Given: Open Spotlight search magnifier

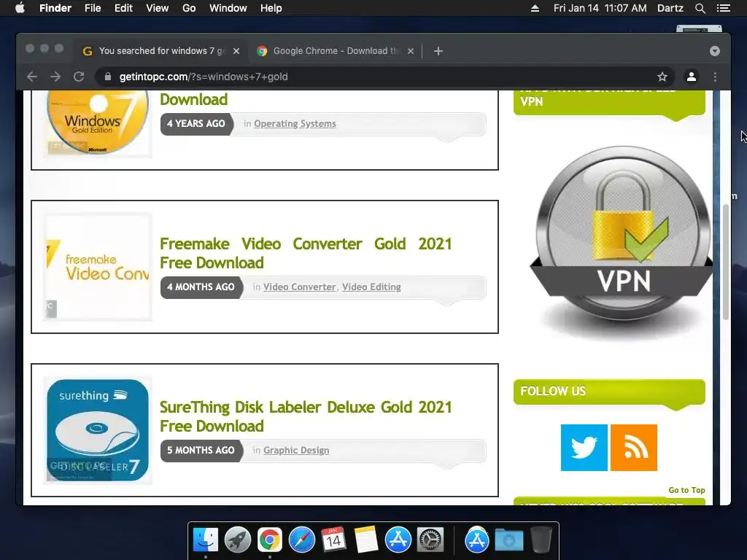Looking at the screenshot, I should 700,8.
